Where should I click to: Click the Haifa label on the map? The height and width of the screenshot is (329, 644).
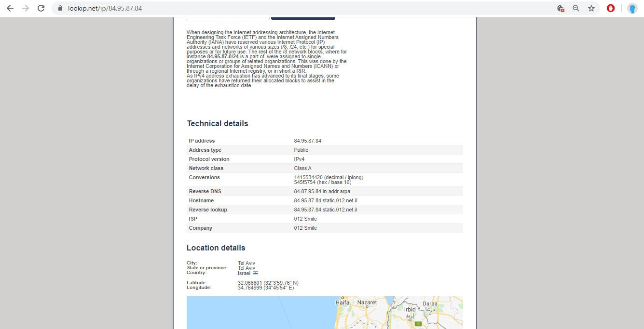[x=343, y=303]
